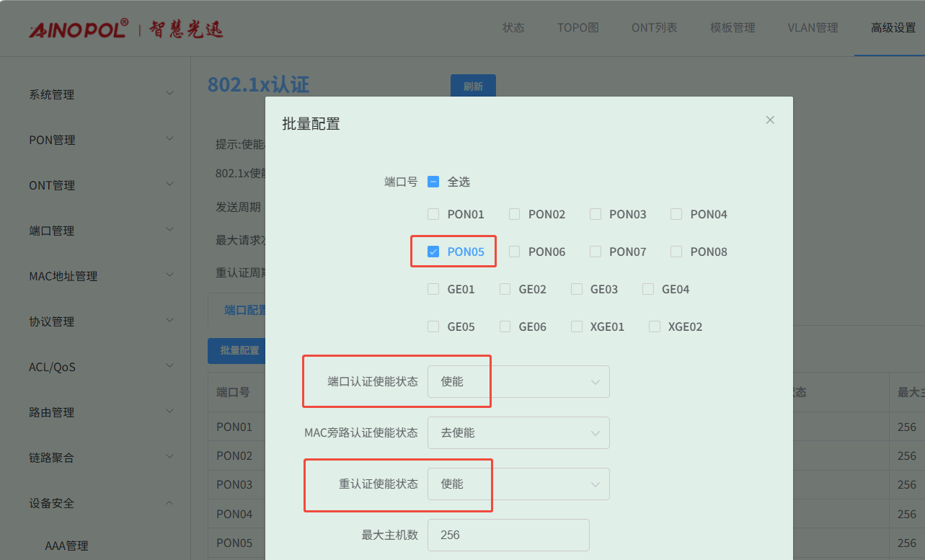Image resolution: width=925 pixels, height=560 pixels.
Task: Collapse 设备安全 sidebar chevron
Action: [x=169, y=502]
